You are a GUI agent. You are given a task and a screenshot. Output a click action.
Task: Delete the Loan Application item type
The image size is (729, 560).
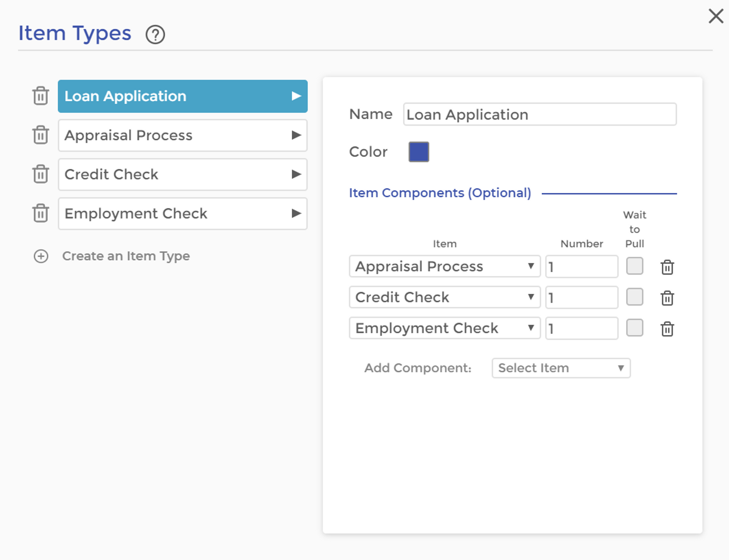(41, 96)
